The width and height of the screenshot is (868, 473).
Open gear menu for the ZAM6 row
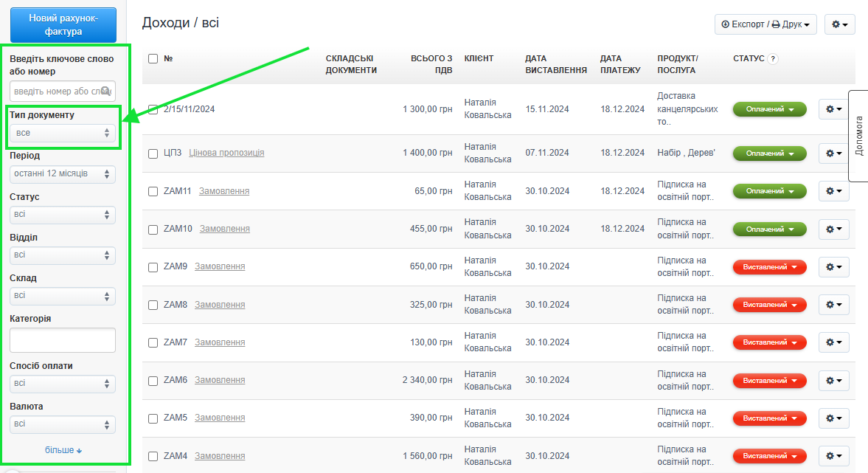tap(833, 381)
